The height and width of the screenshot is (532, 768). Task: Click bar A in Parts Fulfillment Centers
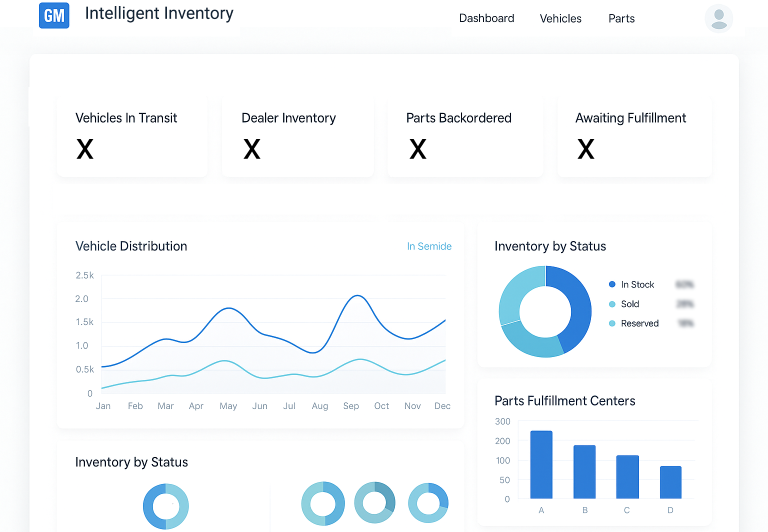pyautogui.click(x=541, y=464)
